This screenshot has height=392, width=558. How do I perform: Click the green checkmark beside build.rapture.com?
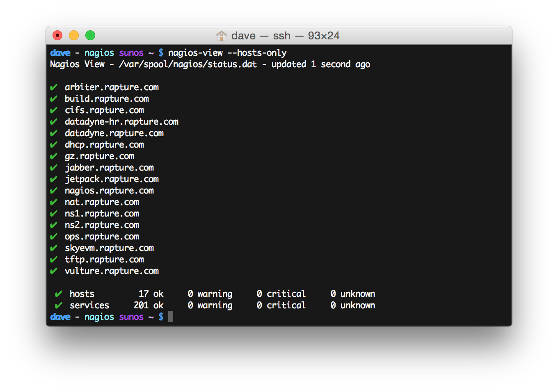click(x=54, y=99)
